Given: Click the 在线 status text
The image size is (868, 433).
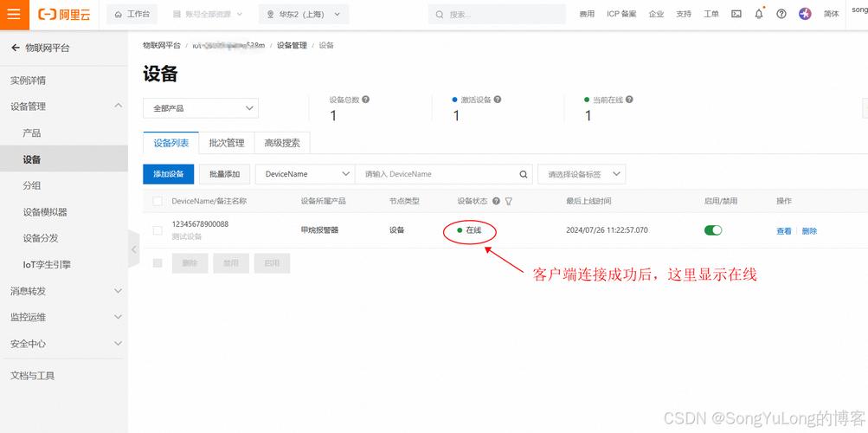Looking at the screenshot, I should (x=474, y=230).
